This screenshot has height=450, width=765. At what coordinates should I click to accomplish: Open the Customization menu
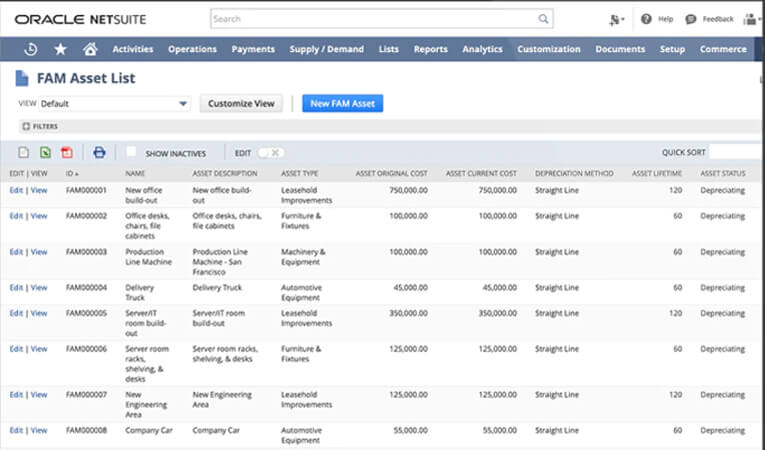click(x=549, y=49)
